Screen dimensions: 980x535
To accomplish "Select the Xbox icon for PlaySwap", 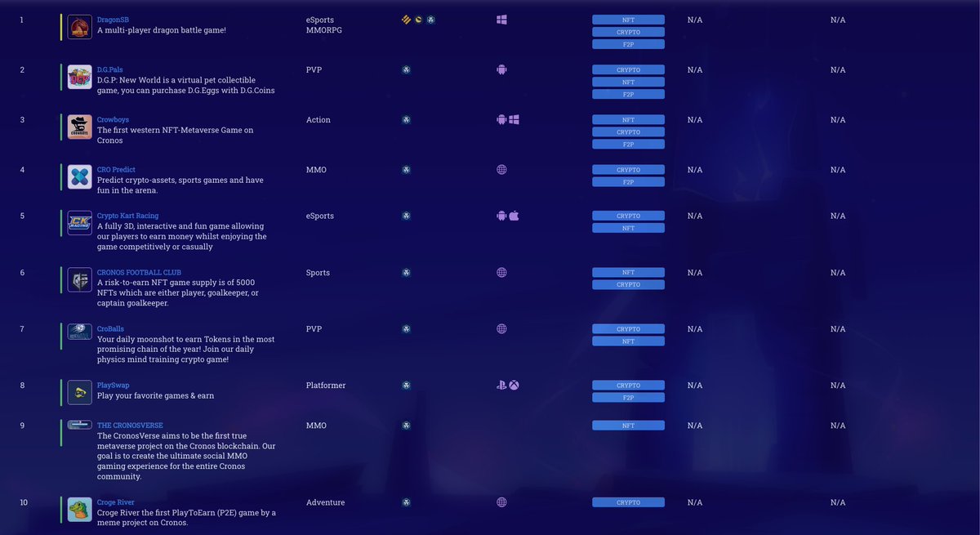I will click(514, 385).
